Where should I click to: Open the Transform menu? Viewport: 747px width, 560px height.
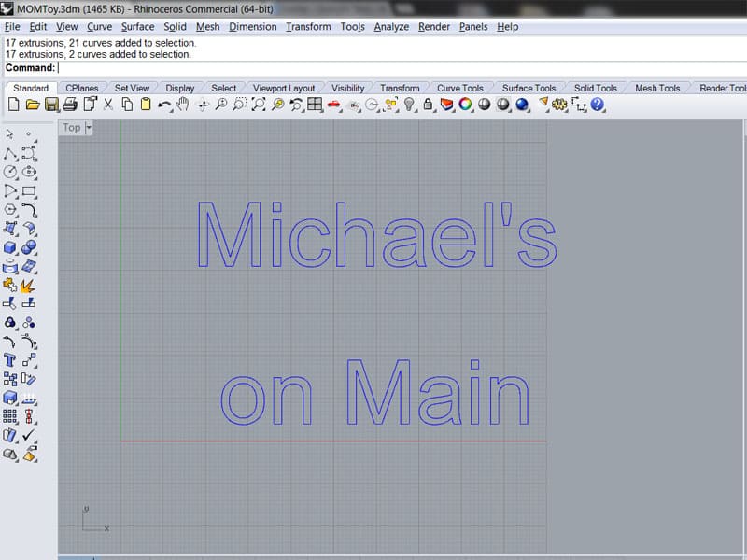[308, 27]
